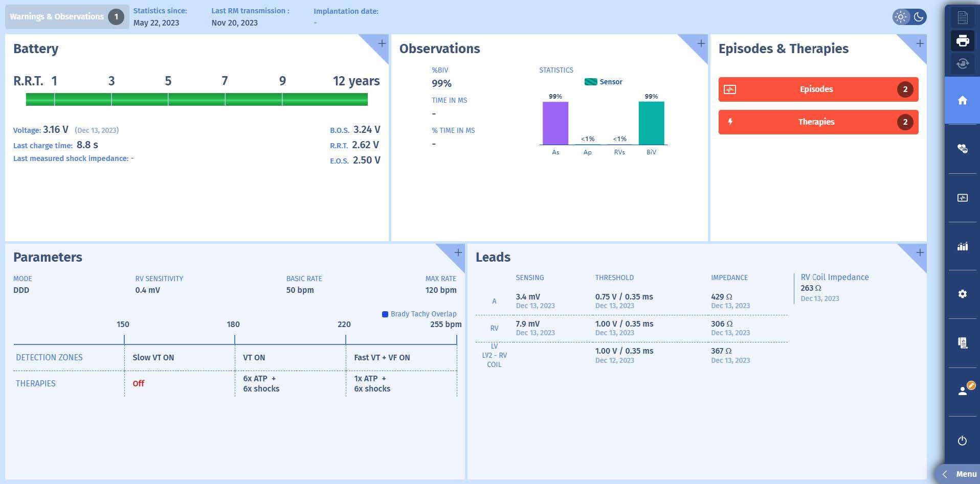Open the statistics bar chart icon

[962, 246]
